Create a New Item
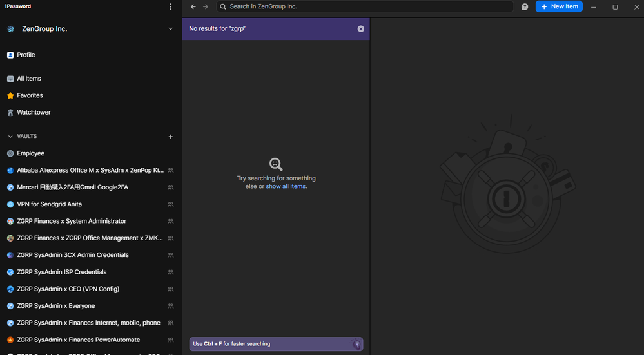644x355 pixels. [x=559, y=6]
